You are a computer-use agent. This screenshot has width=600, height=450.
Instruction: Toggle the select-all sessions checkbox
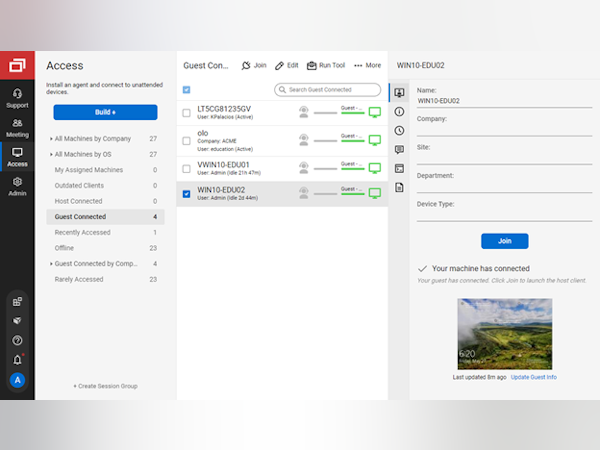pyautogui.click(x=186, y=90)
